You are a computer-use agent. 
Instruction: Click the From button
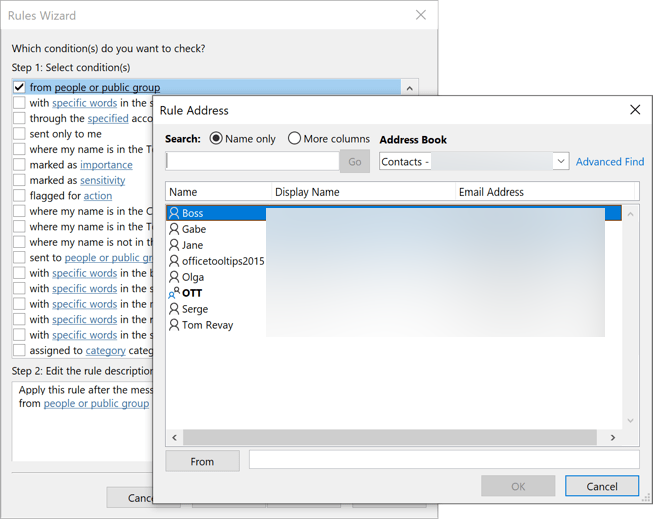click(x=202, y=462)
